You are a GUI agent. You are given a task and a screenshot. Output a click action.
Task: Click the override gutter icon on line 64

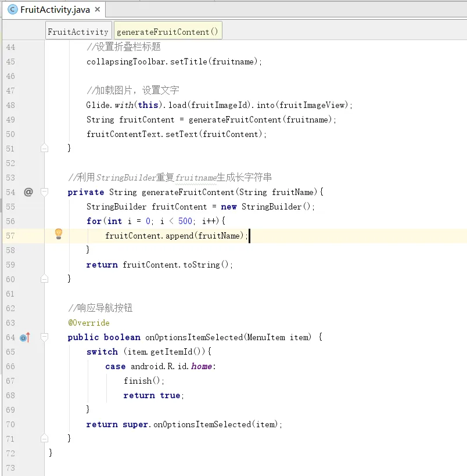pyautogui.click(x=25, y=337)
